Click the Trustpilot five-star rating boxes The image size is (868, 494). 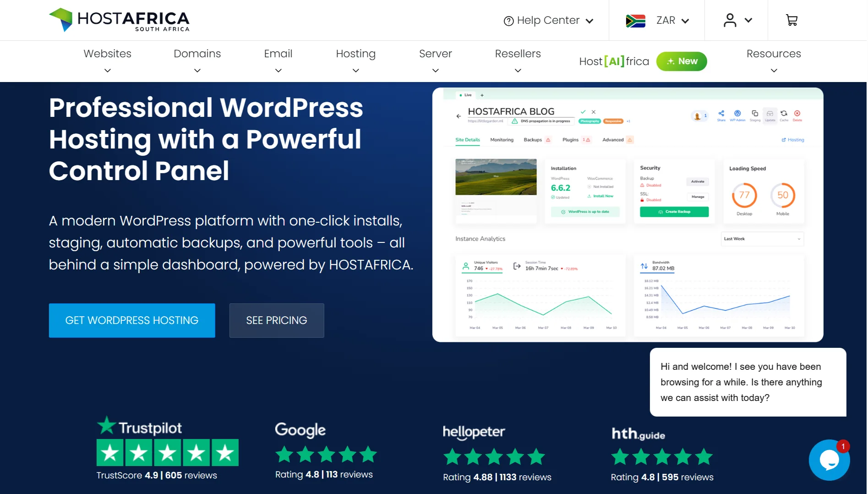tap(168, 453)
